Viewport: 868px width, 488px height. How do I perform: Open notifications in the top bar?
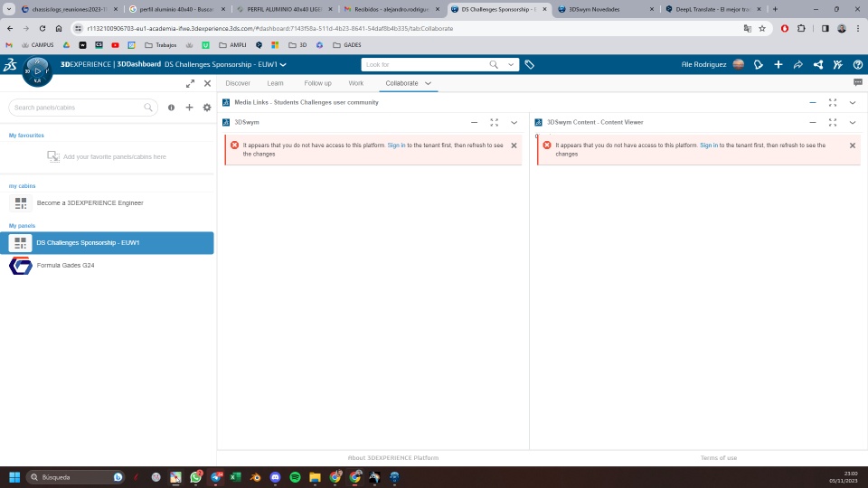tap(759, 65)
